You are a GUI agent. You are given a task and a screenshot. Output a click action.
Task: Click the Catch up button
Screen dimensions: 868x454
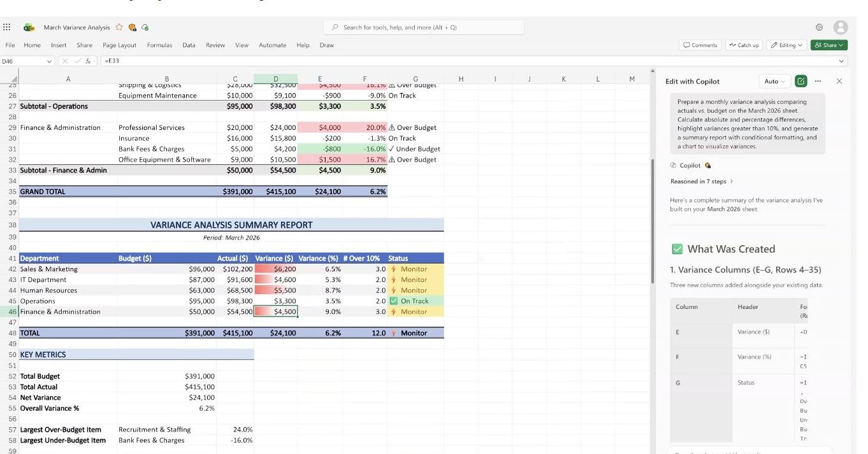(744, 45)
